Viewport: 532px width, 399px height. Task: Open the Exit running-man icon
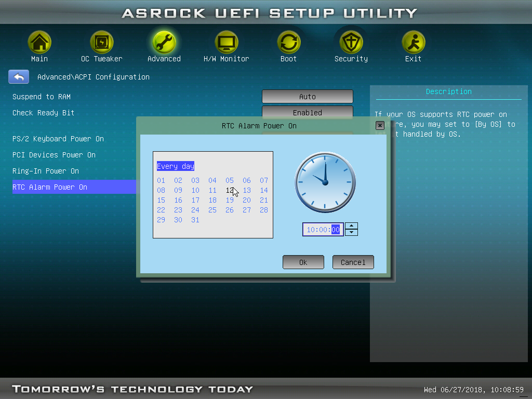coord(413,43)
